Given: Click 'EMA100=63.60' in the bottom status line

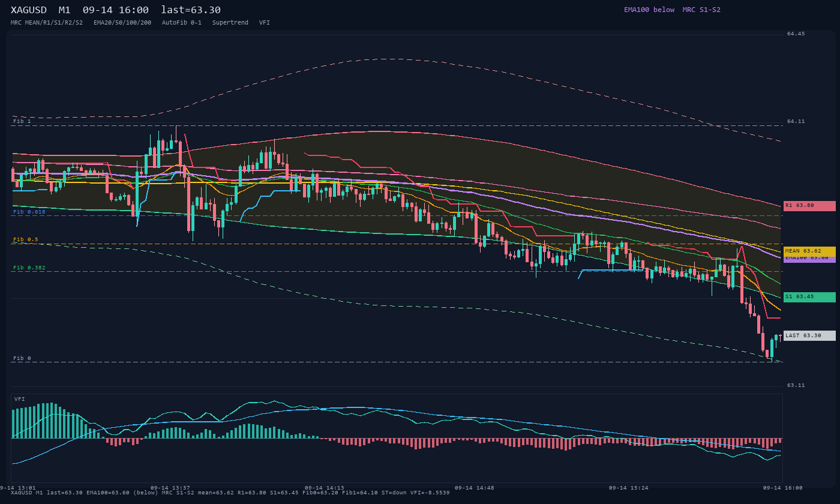Looking at the screenshot, I should pos(108,493).
